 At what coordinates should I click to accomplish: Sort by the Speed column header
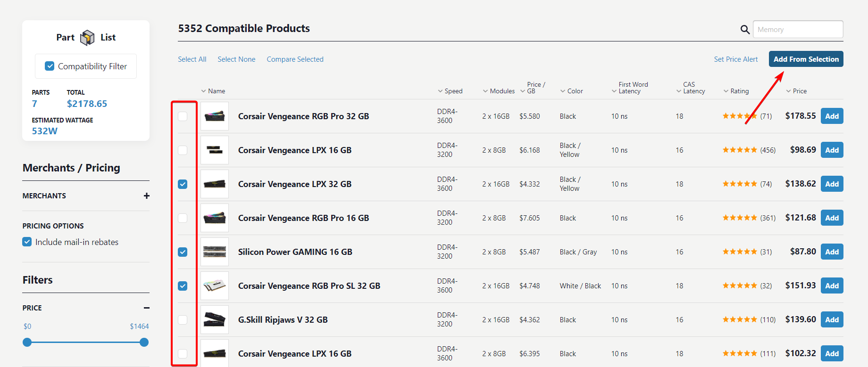pos(453,91)
